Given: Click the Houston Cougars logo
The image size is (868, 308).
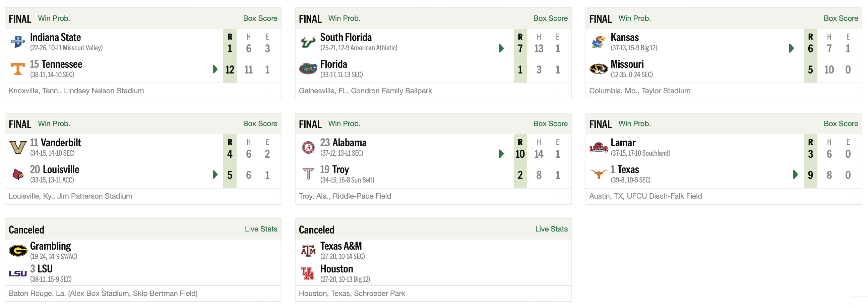Looking at the screenshot, I should pyautogui.click(x=308, y=273).
